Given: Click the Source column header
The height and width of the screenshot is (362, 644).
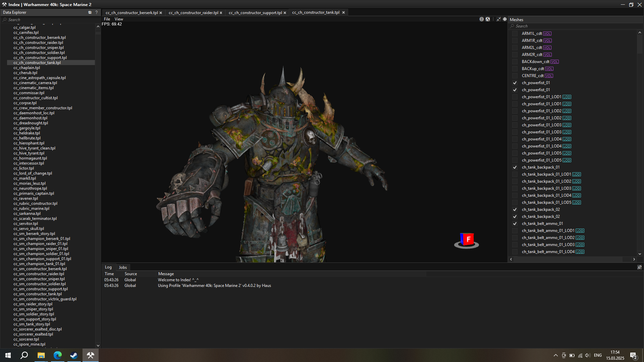Looking at the screenshot, I should pos(131,274).
